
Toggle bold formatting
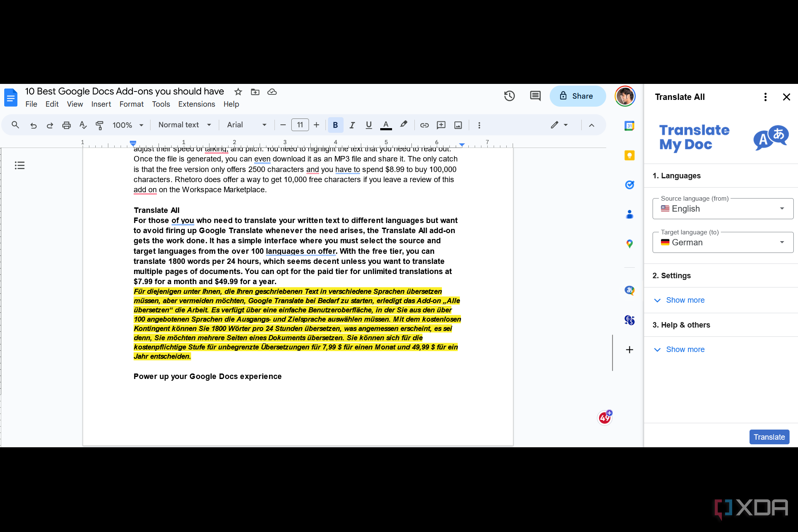[x=336, y=125]
